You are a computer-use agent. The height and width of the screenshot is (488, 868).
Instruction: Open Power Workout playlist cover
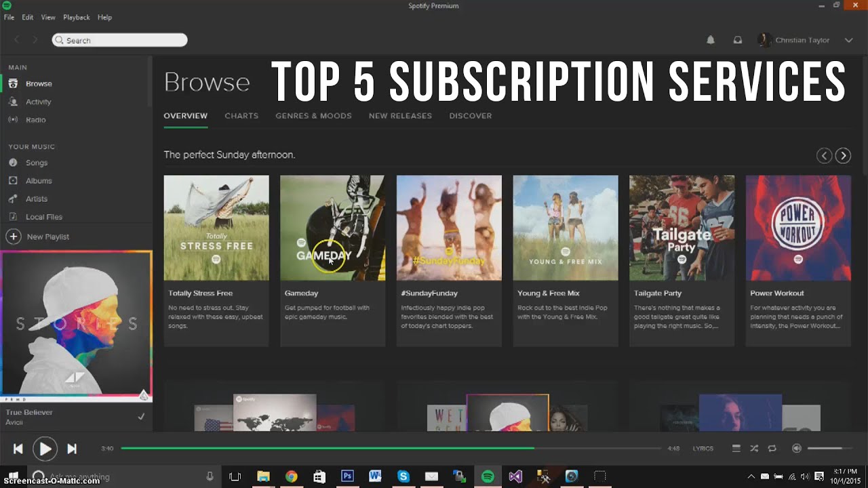point(798,228)
